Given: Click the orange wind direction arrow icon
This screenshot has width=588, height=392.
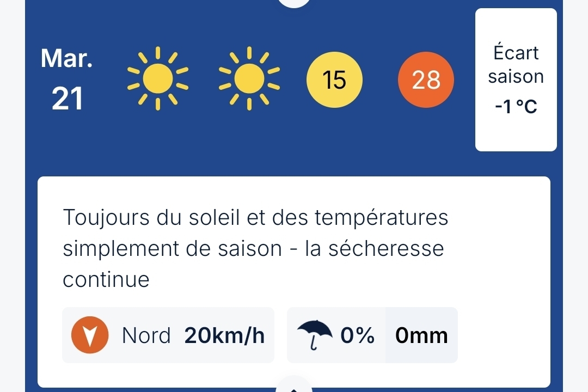Looking at the screenshot, I should coord(90,335).
